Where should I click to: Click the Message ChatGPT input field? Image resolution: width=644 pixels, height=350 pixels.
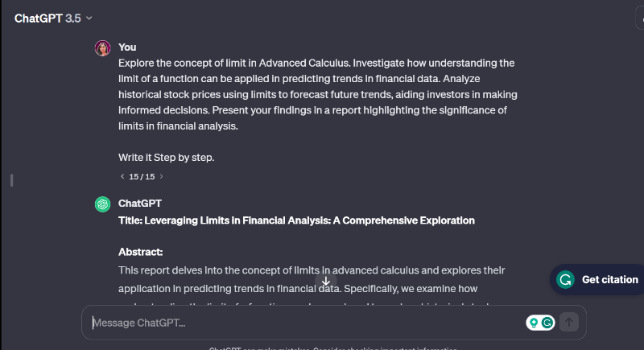tap(306, 323)
